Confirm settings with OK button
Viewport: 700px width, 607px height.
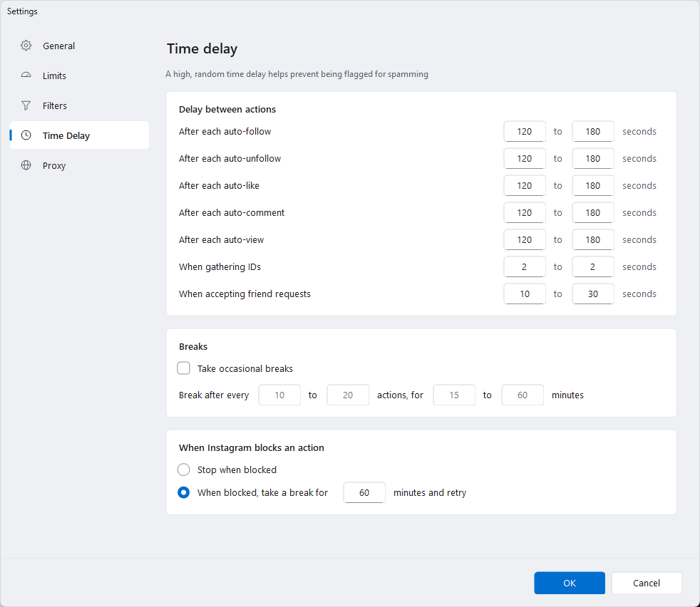coord(570,583)
